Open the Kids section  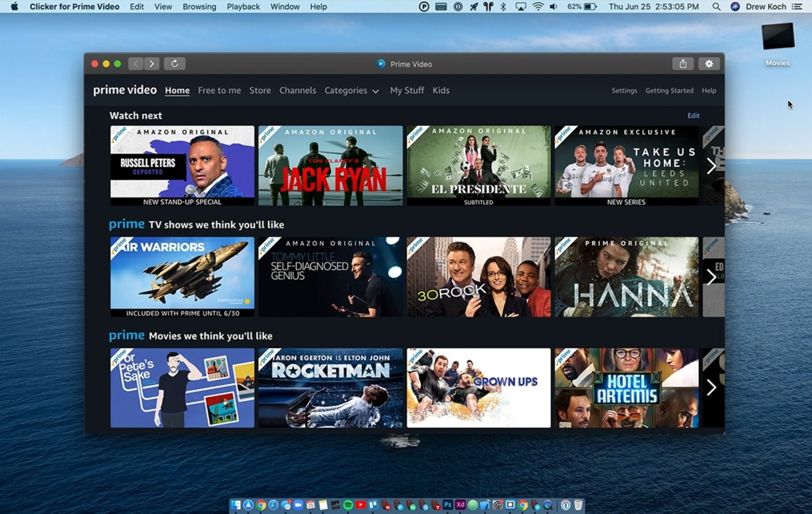[441, 90]
